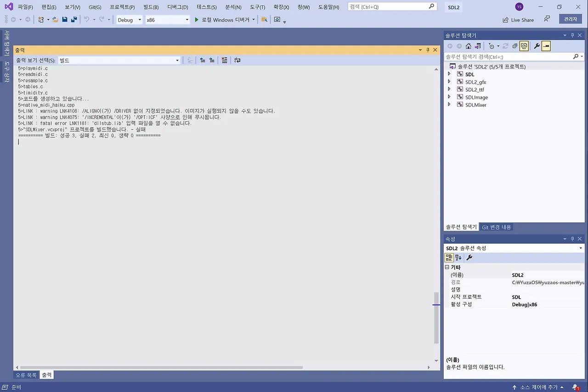Switch to the Git 변경 내용 tab
The height and width of the screenshot is (392, 588).
pos(497,227)
